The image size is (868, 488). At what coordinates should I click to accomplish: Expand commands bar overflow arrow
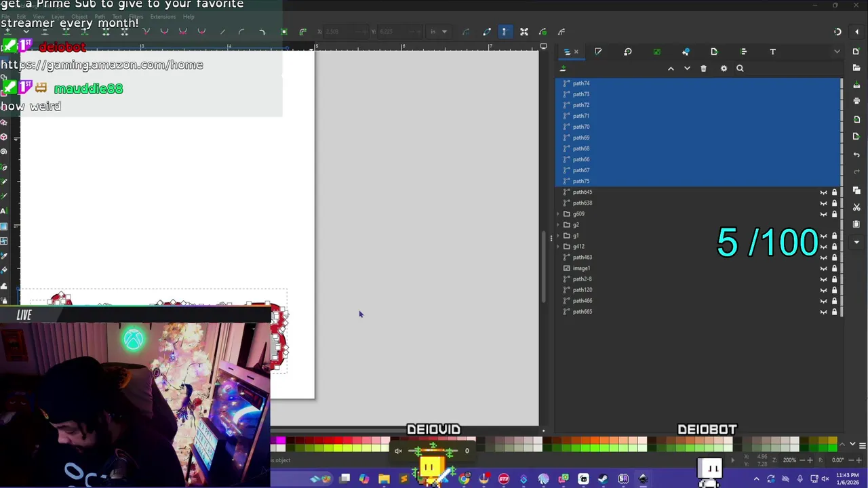[856, 242]
